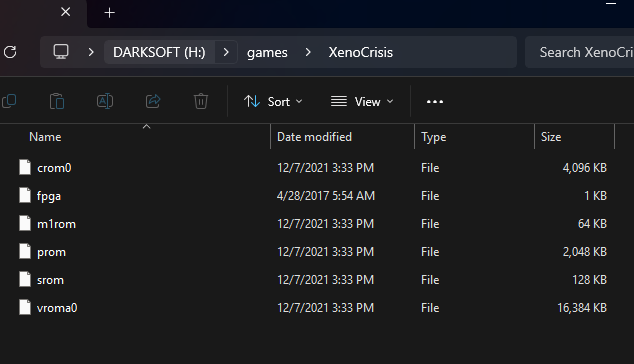
Task: Sort by Size column header
Action: [x=551, y=137]
